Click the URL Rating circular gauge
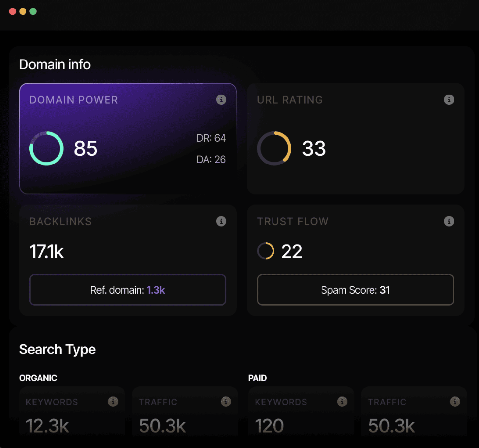479x448 pixels. click(x=274, y=148)
